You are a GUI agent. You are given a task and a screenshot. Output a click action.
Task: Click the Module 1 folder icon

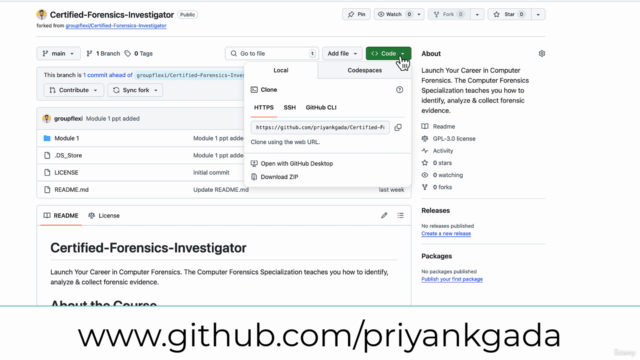point(47,138)
